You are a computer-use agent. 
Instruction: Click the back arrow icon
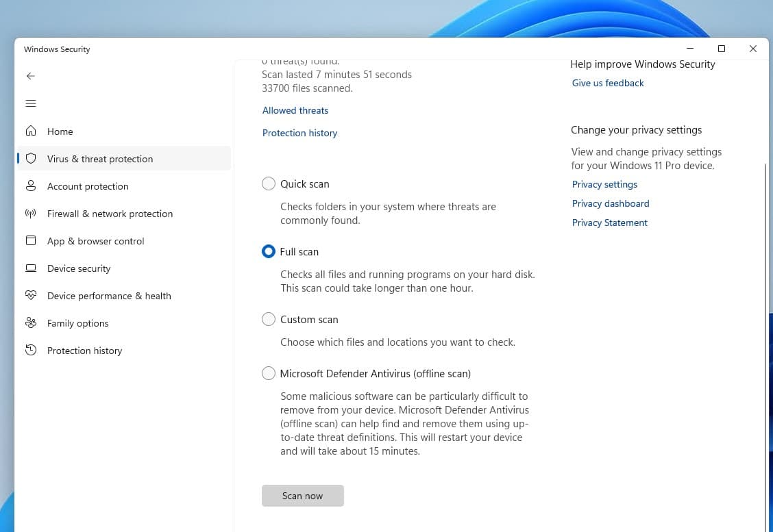tap(30, 76)
